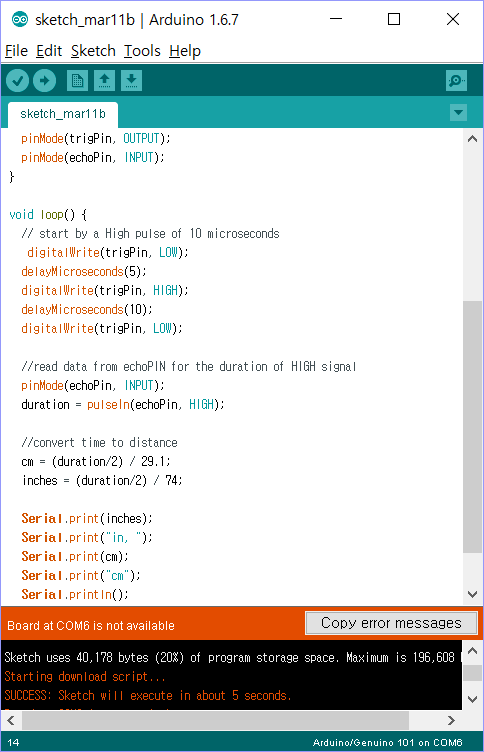484x752 pixels.
Task: Open the Help menu
Action: 185,51
